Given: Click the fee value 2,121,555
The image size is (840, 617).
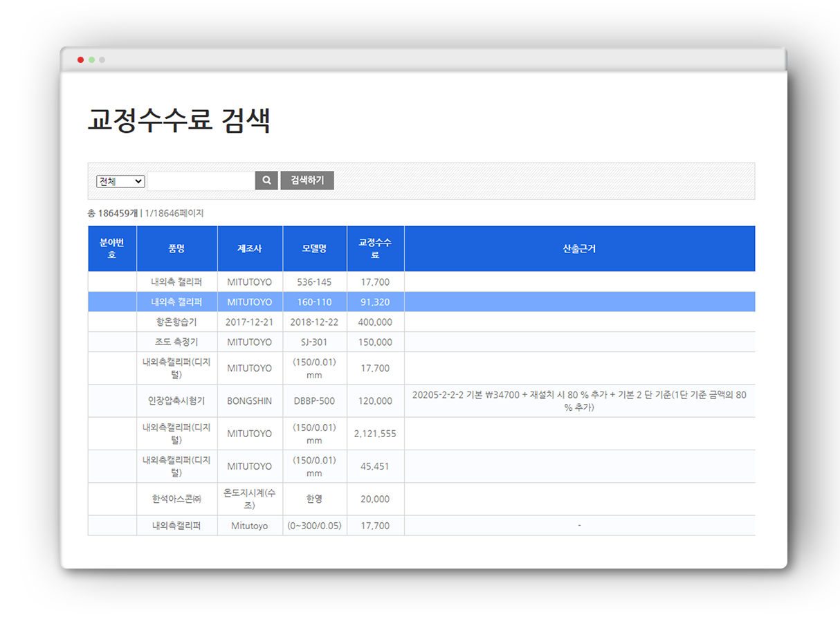Looking at the screenshot, I should (375, 434).
